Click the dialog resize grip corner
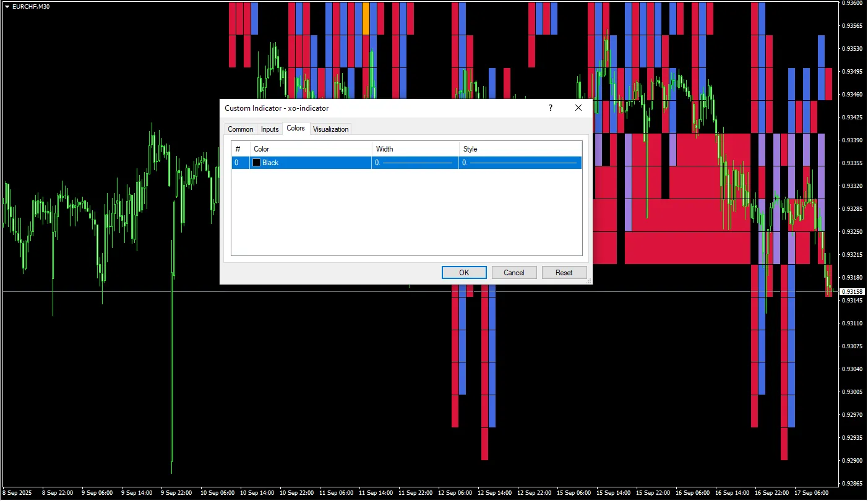The image size is (868, 501). 589,281
